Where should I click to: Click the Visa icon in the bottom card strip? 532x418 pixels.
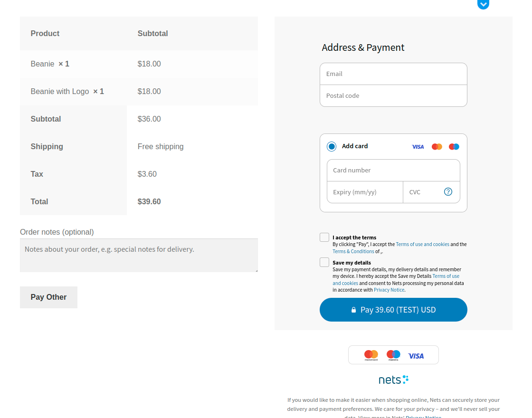(416, 355)
